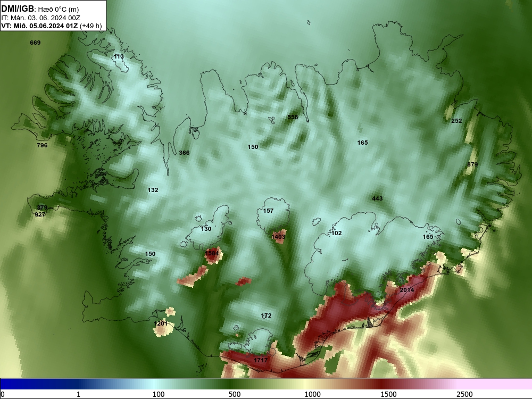The image size is (532, 399).
Task: Select the 1201 value in southwest
Action: pos(161,324)
